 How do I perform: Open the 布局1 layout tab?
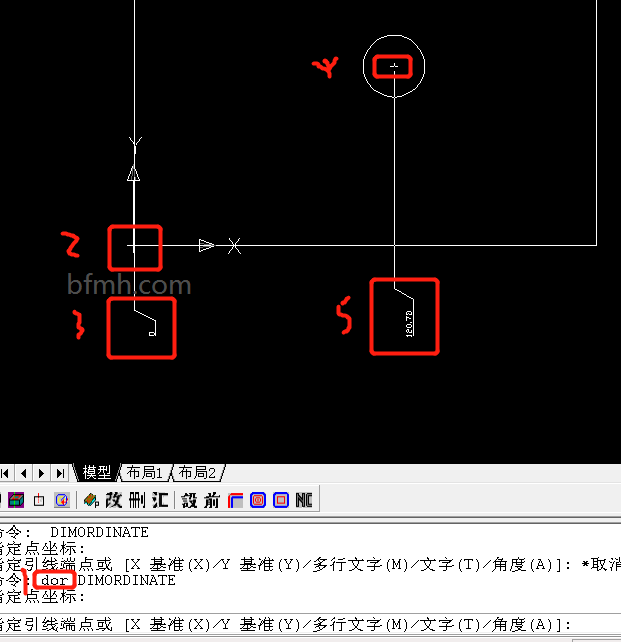145,472
